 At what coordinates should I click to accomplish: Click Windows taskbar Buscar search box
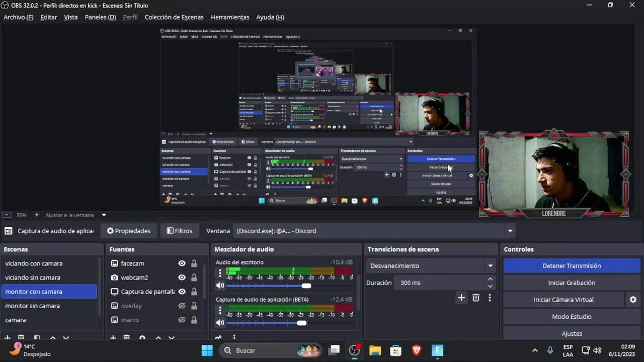tap(271, 350)
